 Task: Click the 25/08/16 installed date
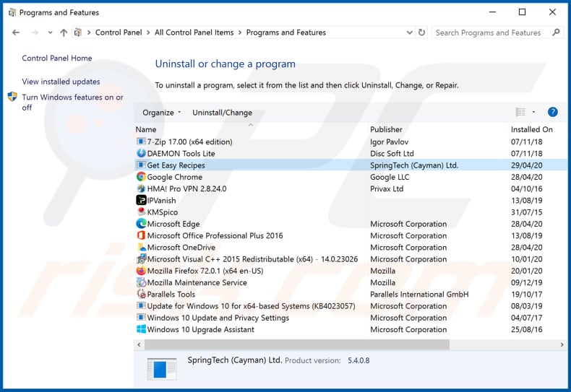[x=527, y=329]
